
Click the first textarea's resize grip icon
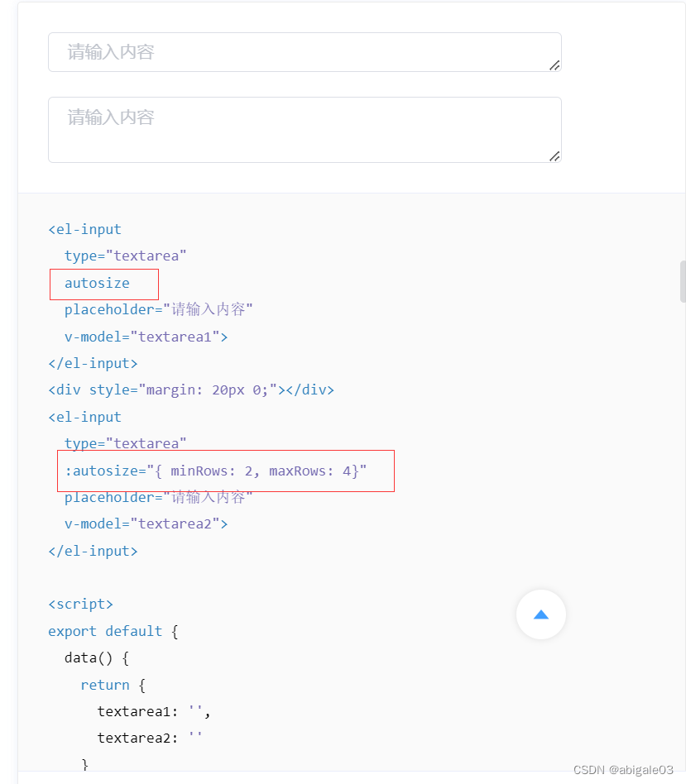[x=554, y=65]
